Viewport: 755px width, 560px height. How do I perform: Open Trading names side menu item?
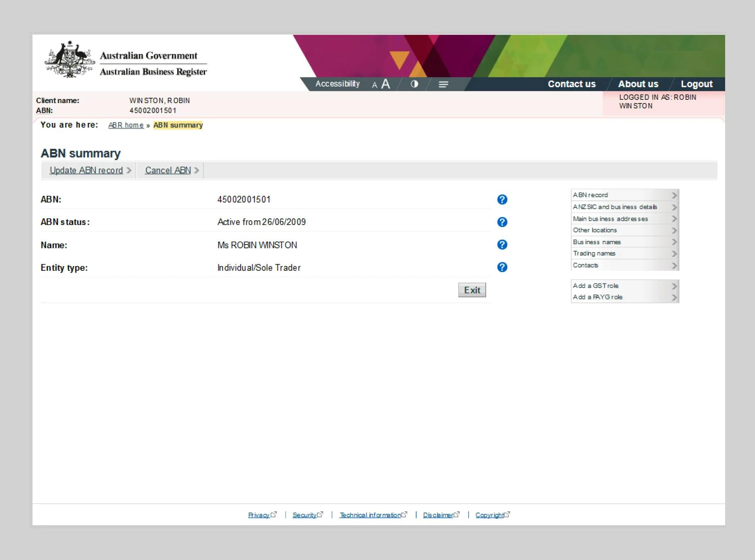tap(625, 254)
